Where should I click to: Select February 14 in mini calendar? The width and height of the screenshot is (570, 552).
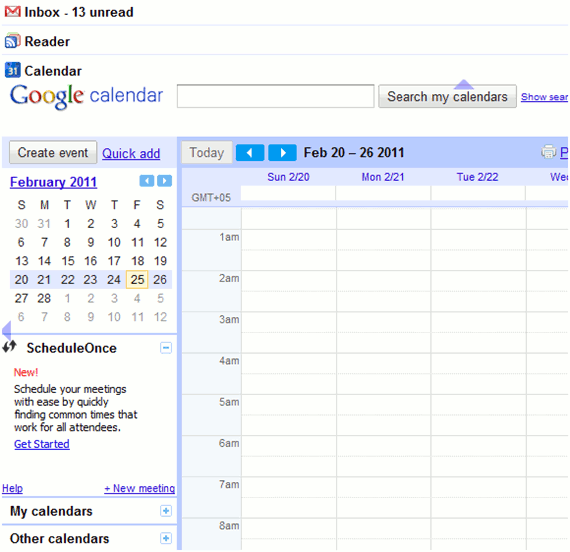(x=44, y=261)
